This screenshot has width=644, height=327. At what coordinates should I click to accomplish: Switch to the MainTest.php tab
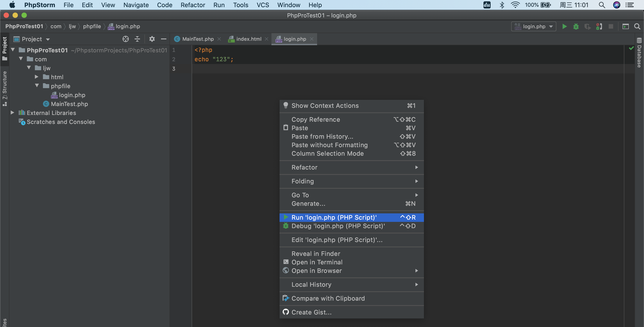coord(197,39)
